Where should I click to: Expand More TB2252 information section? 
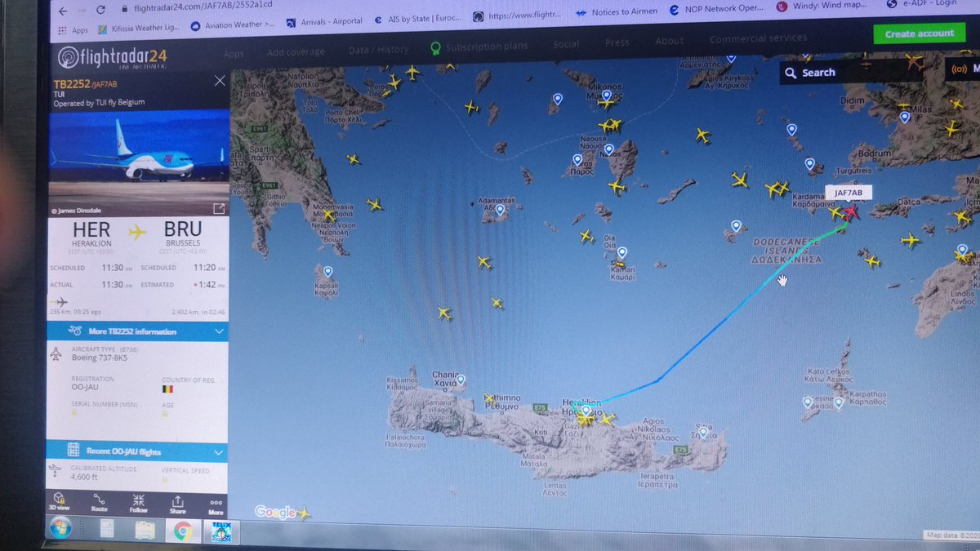137,331
